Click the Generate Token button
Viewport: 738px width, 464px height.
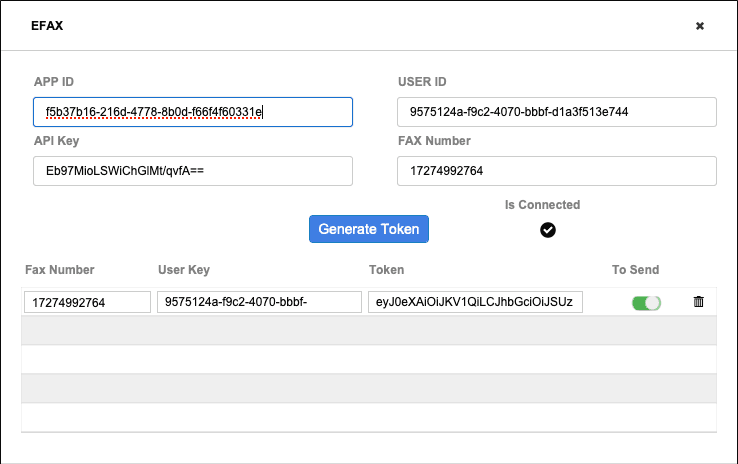pos(369,229)
